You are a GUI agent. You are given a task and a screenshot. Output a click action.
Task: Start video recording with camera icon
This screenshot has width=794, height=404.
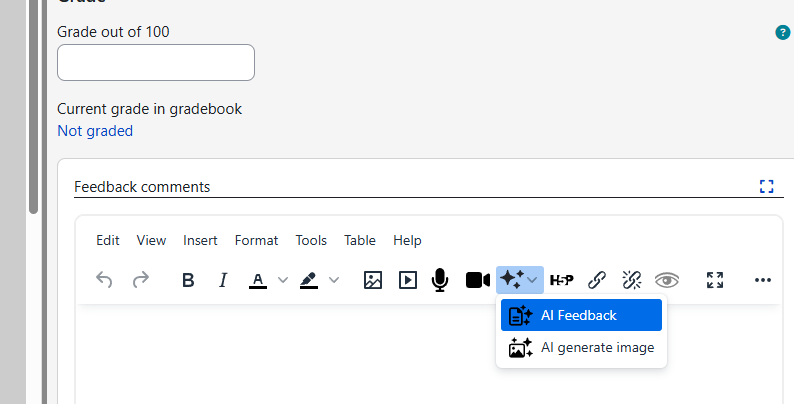(x=478, y=280)
